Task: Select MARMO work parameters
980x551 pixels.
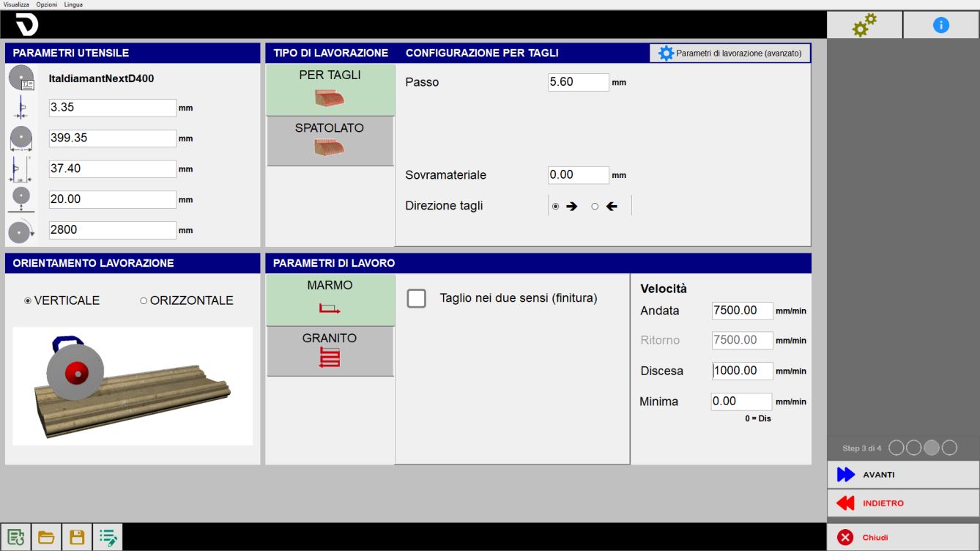Action: (x=330, y=300)
